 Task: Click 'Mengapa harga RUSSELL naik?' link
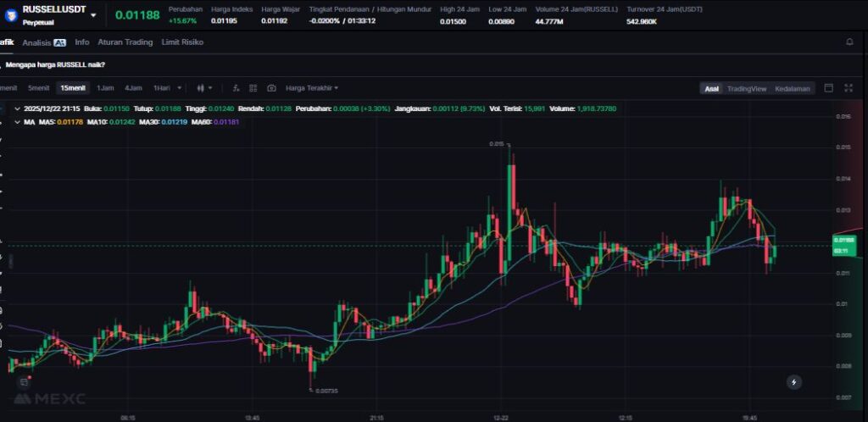55,64
